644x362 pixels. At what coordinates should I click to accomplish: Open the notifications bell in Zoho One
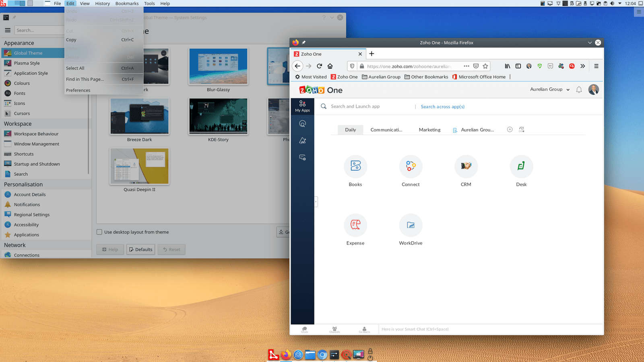click(x=579, y=90)
